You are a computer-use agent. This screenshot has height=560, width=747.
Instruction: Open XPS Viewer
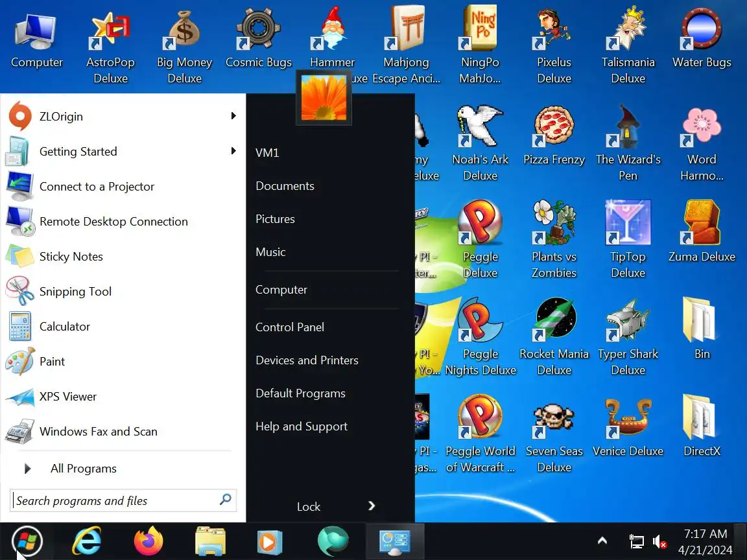122,396
